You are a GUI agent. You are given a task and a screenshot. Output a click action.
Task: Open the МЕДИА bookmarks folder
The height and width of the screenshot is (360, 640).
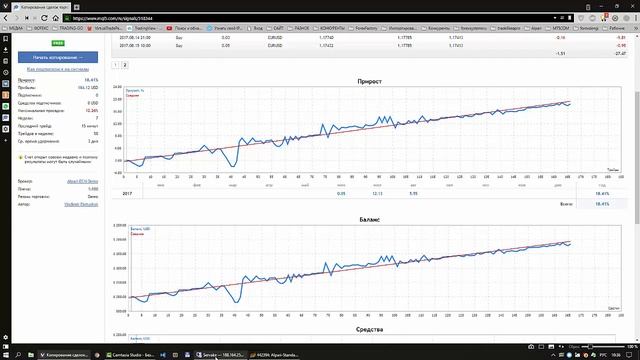click(x=13, y=28)
